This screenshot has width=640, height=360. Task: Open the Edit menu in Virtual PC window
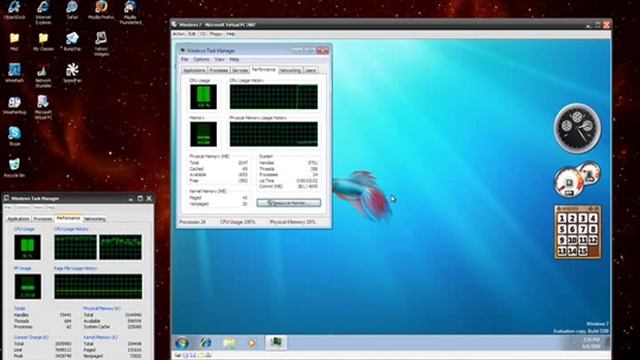[192, 34]
